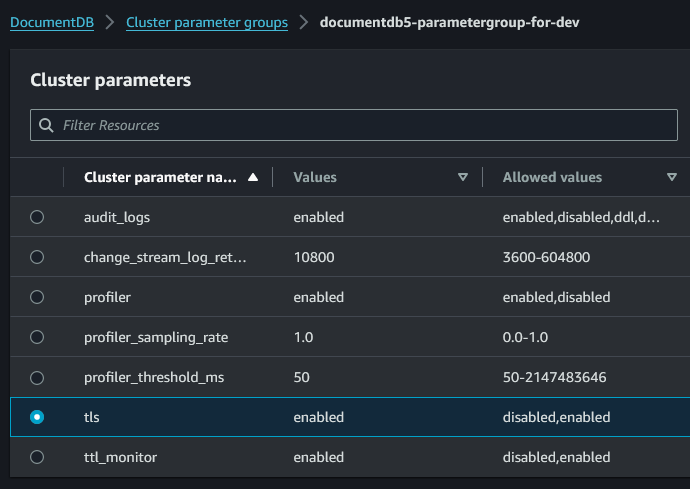Click the Filter Resources search field
The height and width of the screenshot is (489, 690).
coord(354,125)
